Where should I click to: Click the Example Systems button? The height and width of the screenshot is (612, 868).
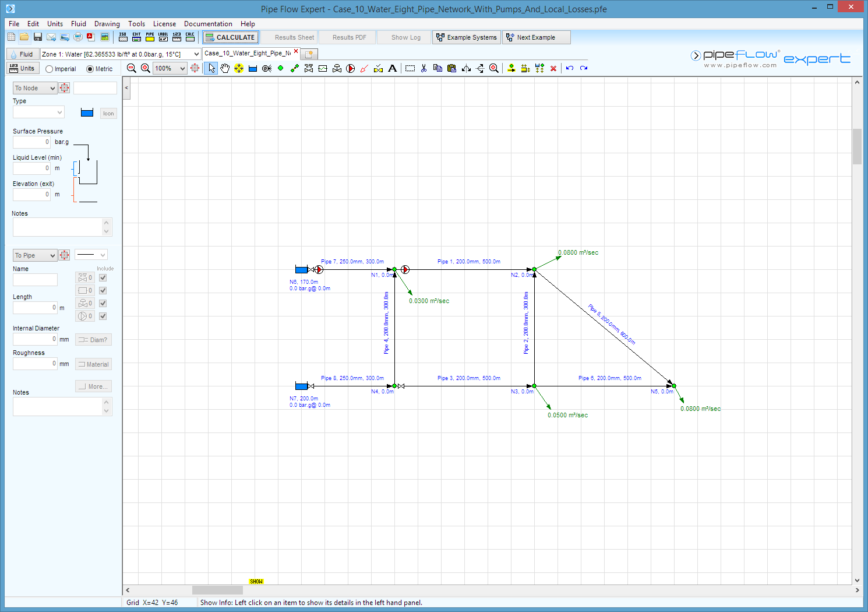click(467, 37)
